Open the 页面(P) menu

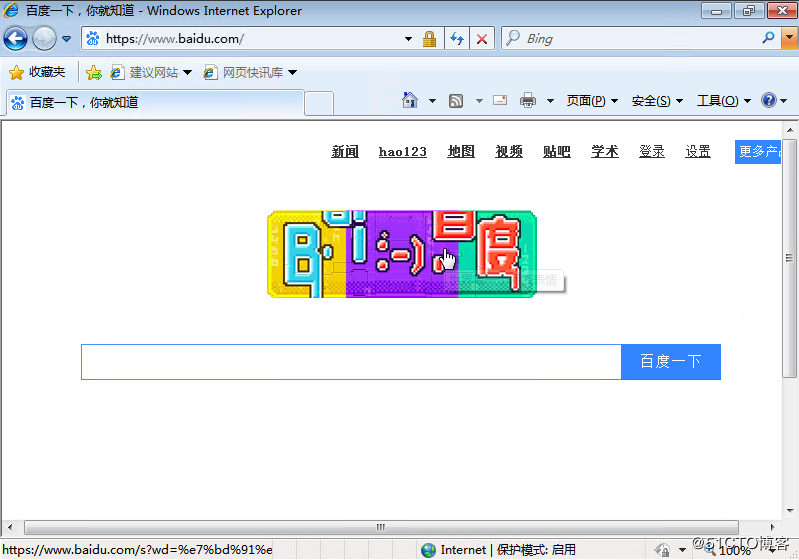[591, 101]
